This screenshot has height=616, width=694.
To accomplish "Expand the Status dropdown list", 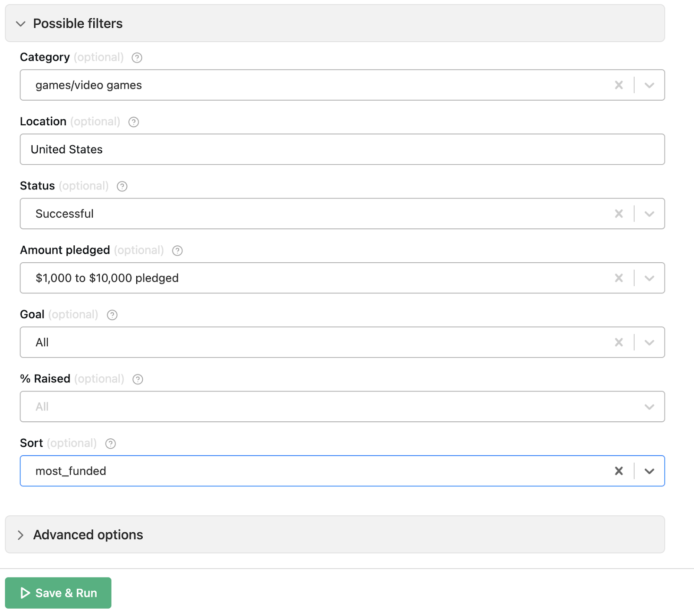I will coord(649,214).
